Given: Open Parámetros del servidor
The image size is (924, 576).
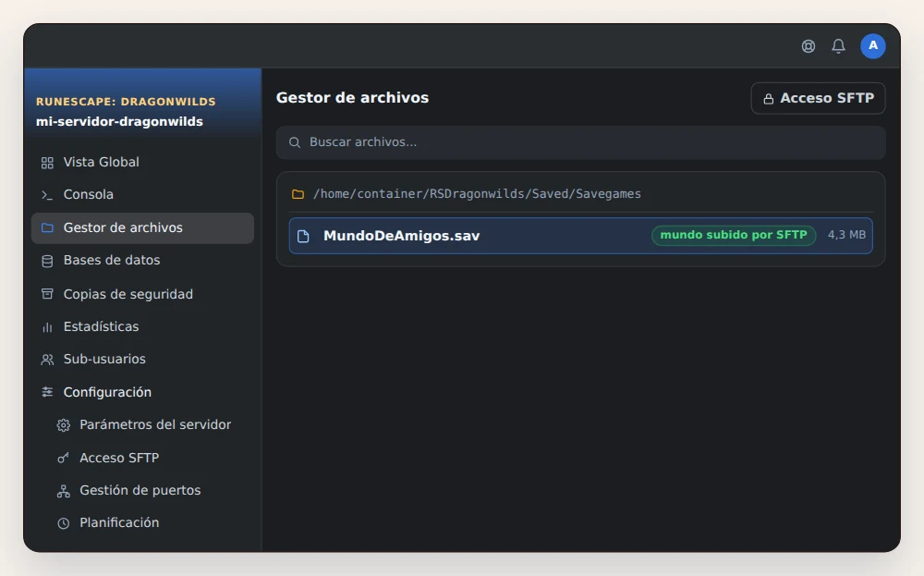Looking at the screenshot, I should point(150,424).
